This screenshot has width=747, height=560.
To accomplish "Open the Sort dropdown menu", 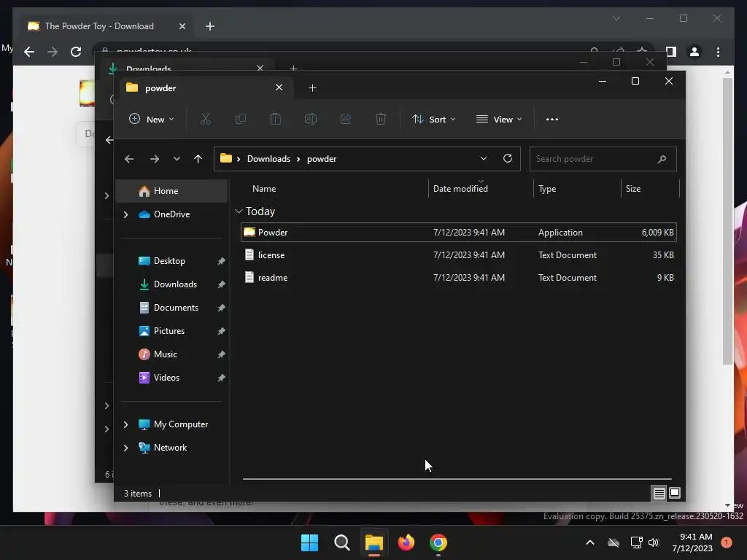I will pos(433,119).
